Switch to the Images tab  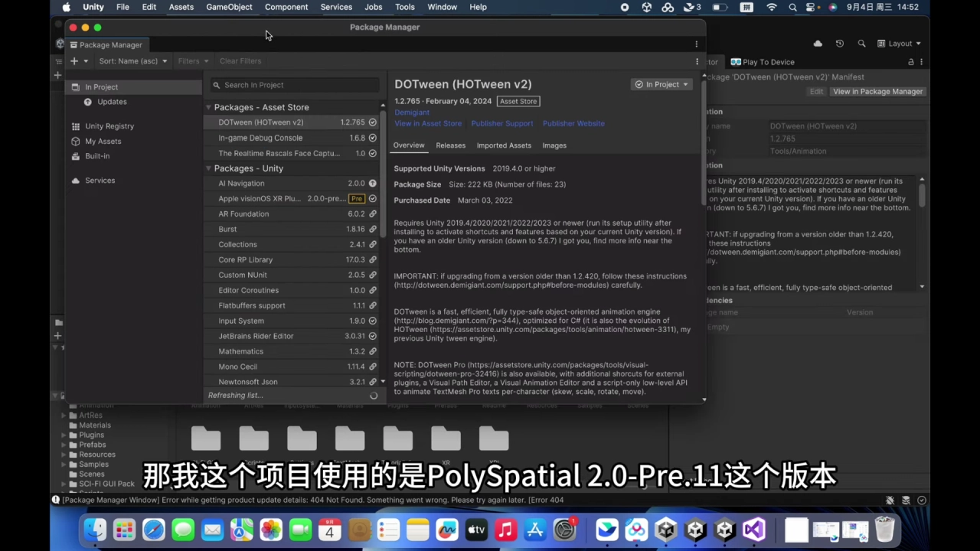[554, 145]
